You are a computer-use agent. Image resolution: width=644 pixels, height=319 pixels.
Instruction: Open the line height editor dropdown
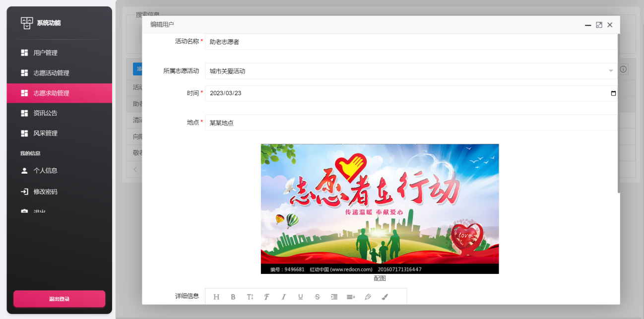pos(351,297)
